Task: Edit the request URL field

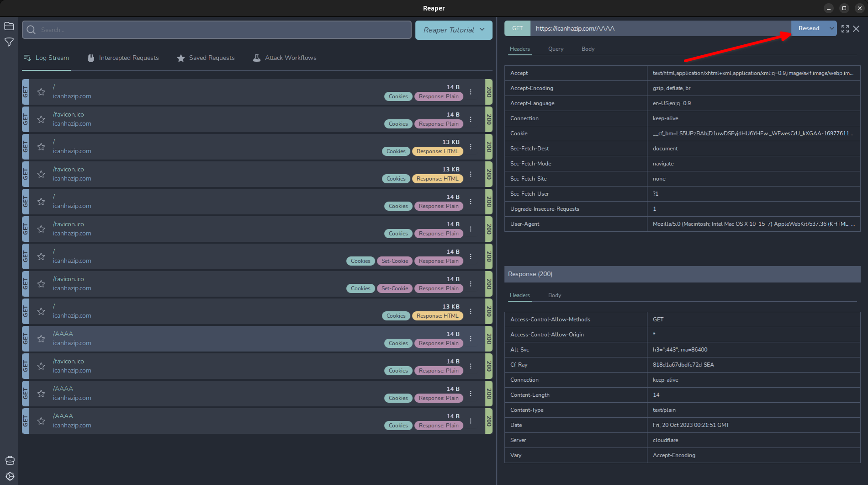Action: pos(661,28)
